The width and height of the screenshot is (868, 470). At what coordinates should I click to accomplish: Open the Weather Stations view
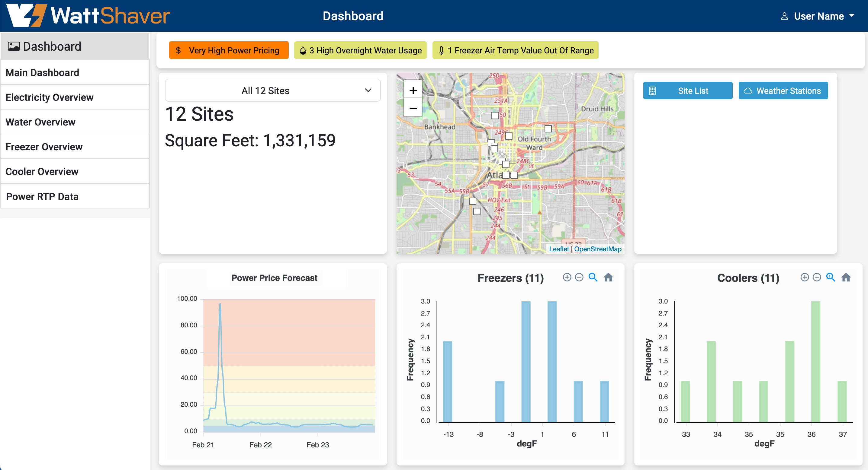(783, 91)
